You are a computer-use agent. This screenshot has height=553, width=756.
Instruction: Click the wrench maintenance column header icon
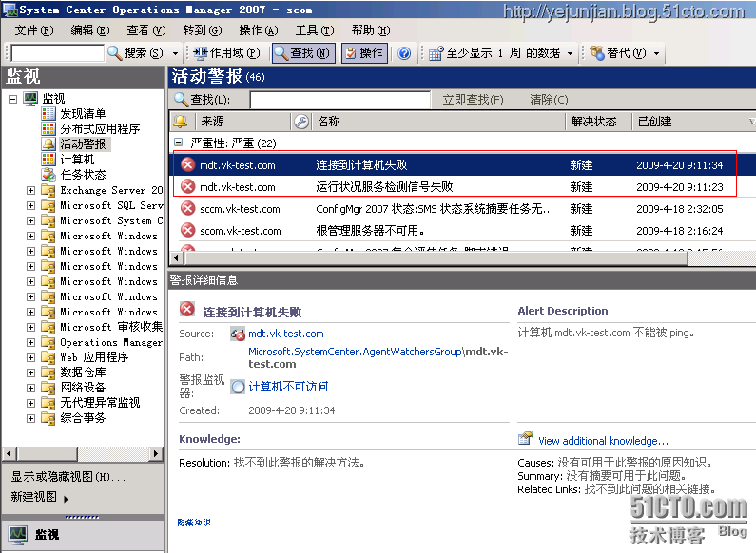coord(301,122)
